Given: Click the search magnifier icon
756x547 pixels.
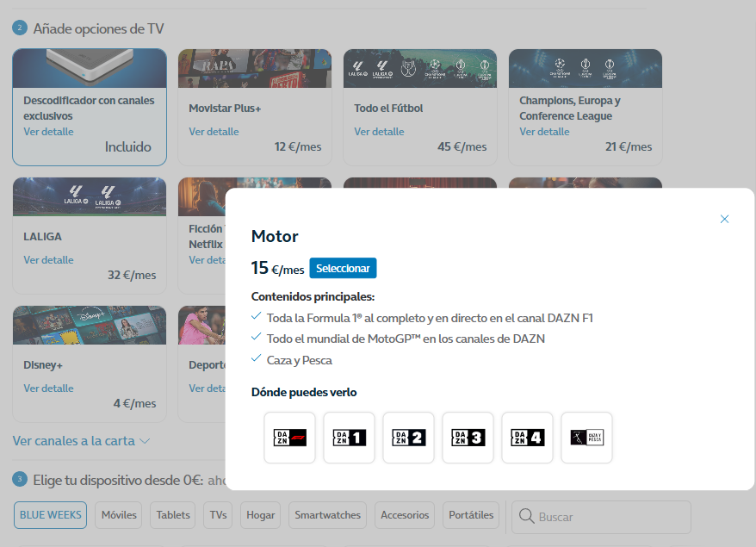Looking at the screenshot, I should coord(524,517).
